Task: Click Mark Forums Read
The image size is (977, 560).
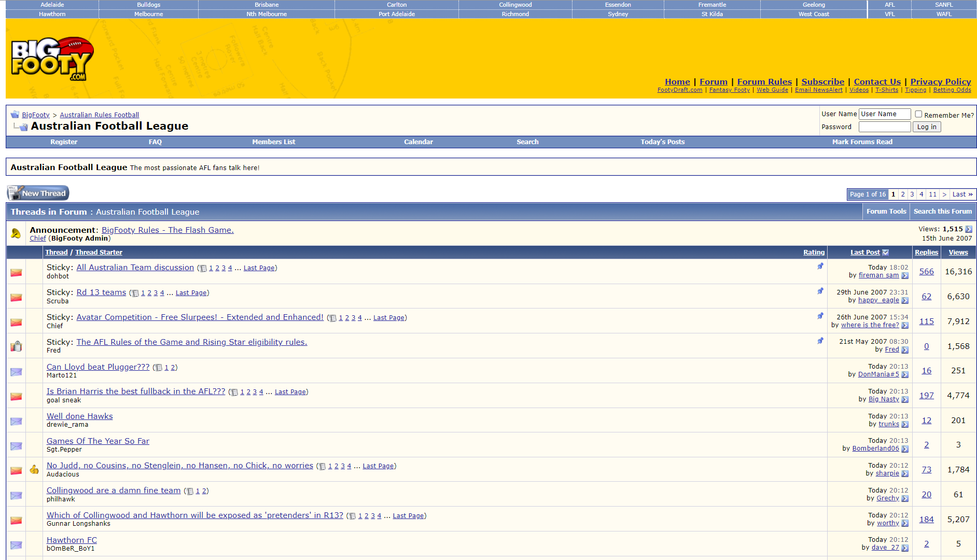Action: point(862,142)
